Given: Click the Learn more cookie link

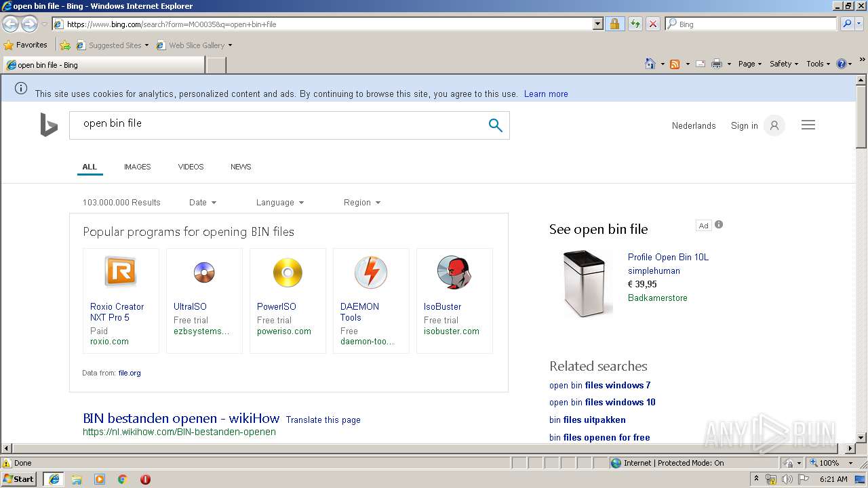Looking at the screenshot, I should (546, 94).
